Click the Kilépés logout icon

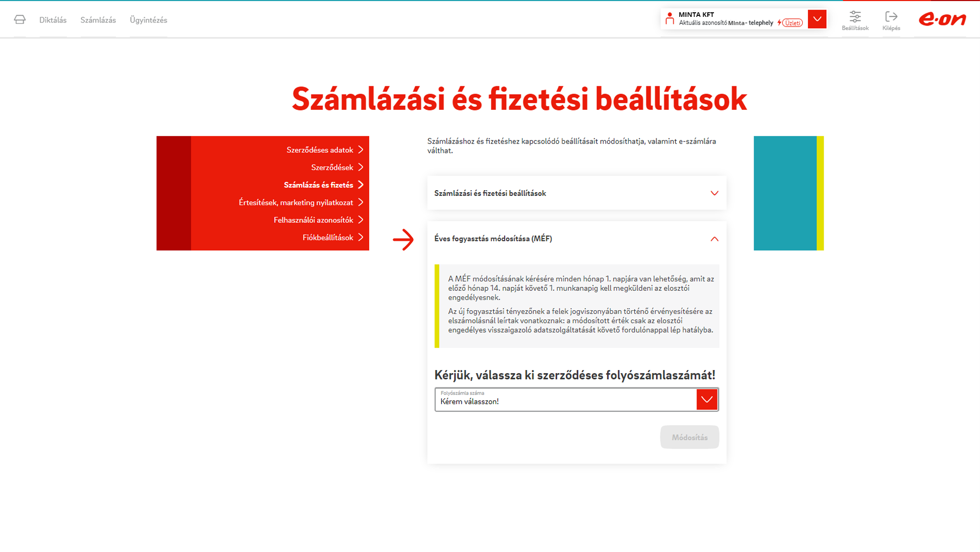click(891, 17)
